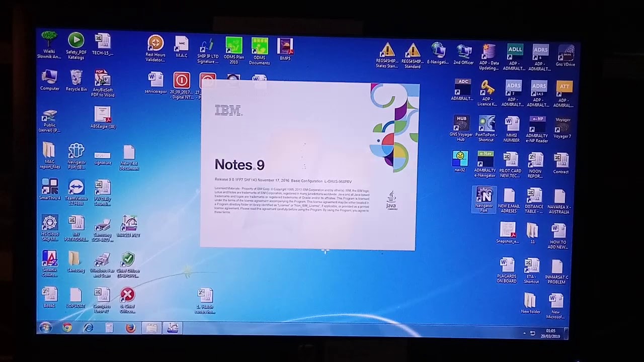Launch ODMS Plan 2010
The height and width of the screenshot is (362, 644).
(x=234, y=50)
